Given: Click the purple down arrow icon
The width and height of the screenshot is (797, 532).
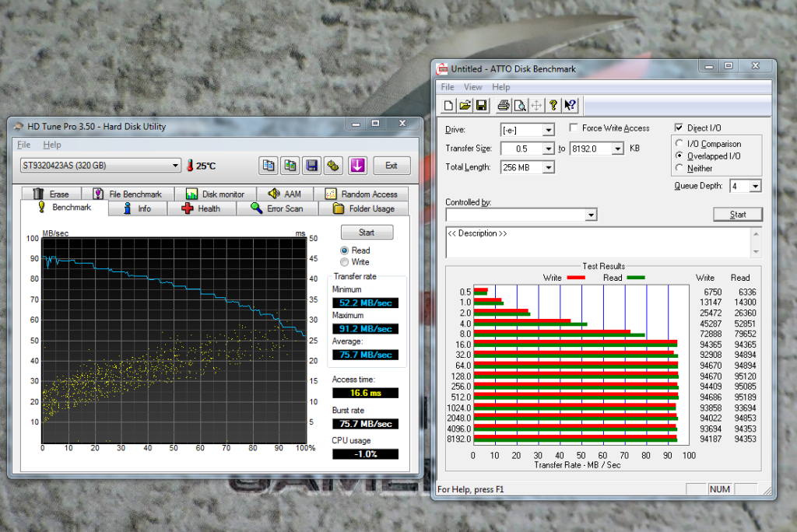Looking at the screenshot, I should coord(357,165).
